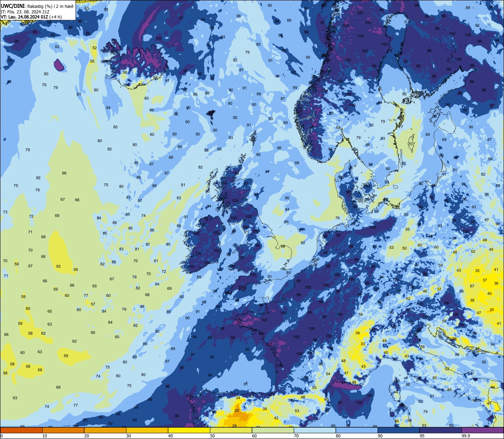Click the 'IT: Fös. 23. 08. 2024 21Z' line
This screenshot has height=439, width=504.
(24, 11)
